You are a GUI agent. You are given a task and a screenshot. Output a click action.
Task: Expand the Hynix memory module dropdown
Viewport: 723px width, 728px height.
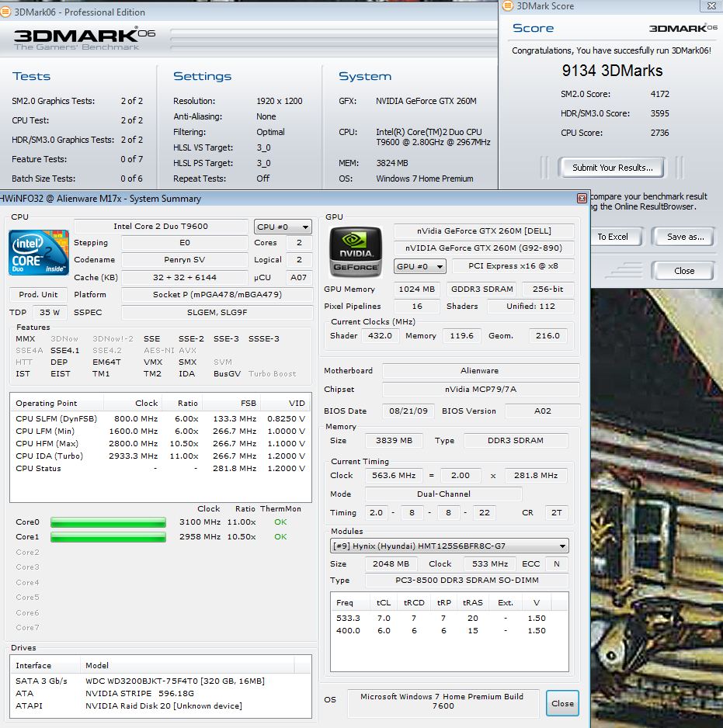point(450,546)
